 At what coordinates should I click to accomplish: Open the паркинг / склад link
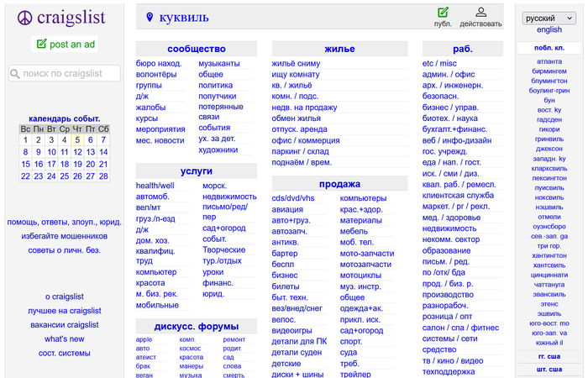pos(300,151)
